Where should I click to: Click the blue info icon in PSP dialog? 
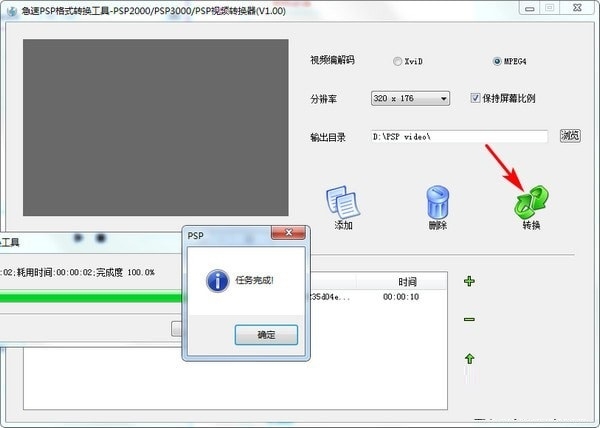coord(217,281)
